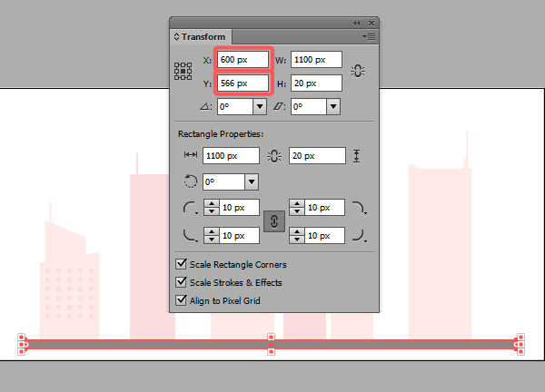The image size is (545, 392).
Task: Click bottom center handle of gray rectangle
Action: (271, 352)
